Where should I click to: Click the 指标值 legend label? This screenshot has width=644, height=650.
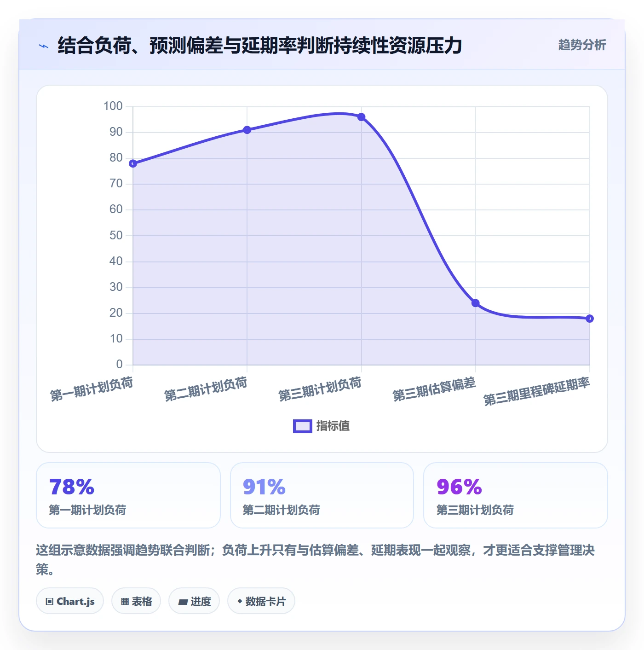(333, 426)
